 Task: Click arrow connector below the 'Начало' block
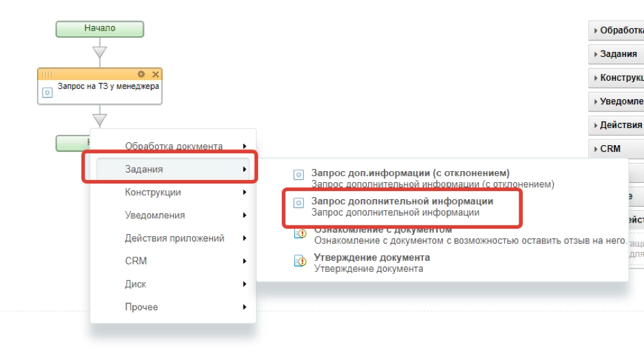click(100, 51)
